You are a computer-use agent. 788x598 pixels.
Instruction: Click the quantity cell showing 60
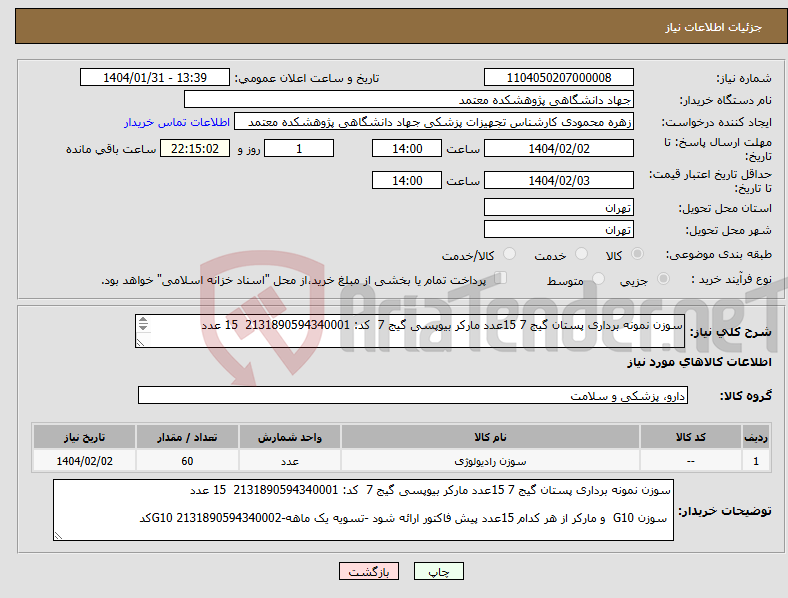point(187,461)
